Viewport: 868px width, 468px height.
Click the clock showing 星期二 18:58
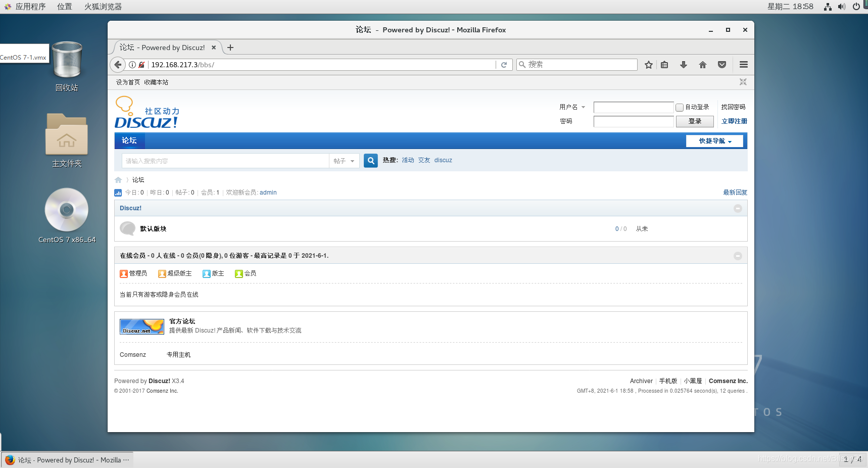point(790,7)
